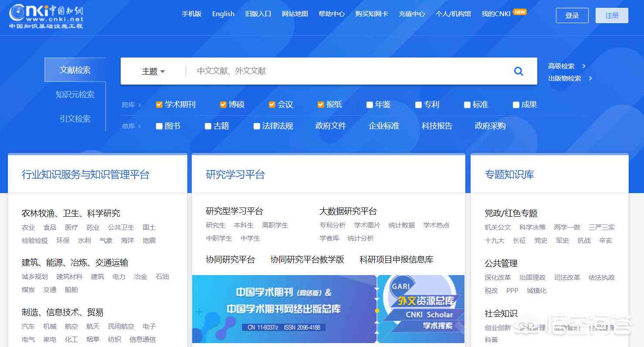Open the 主题 search field dropdown
Screen dimensions: 644x347
pyautogui.click(x=153, y=71)
